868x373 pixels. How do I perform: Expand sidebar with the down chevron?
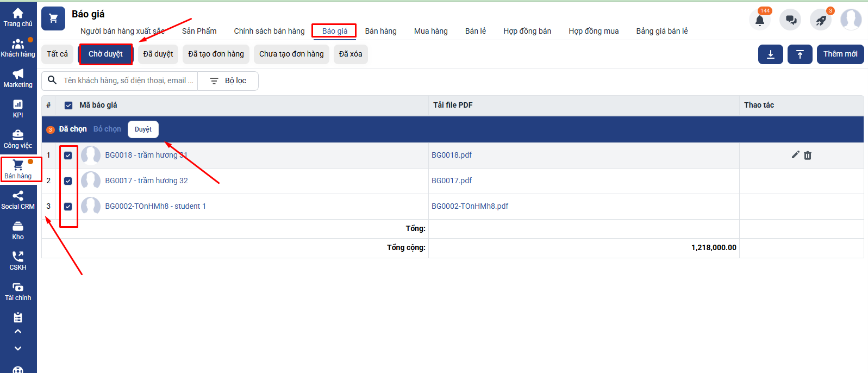pos(18,349)
